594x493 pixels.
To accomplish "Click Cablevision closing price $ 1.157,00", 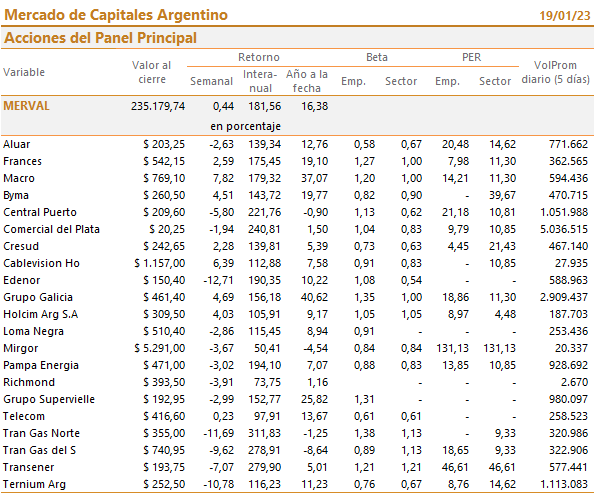I will [159, 263].
